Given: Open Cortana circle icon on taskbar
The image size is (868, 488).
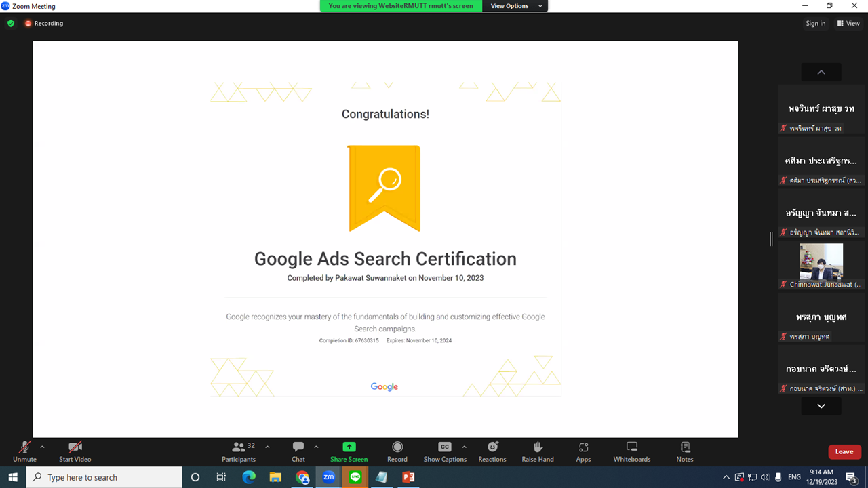Looking at the screenshot, I should coord(195,477).
